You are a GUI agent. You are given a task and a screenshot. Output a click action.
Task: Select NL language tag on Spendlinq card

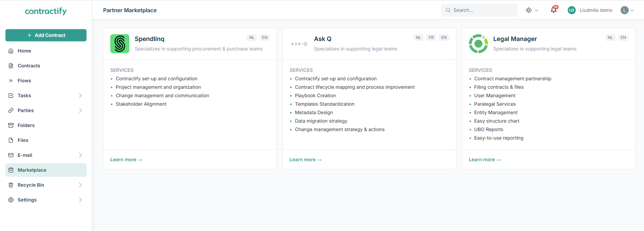[252, 38]
